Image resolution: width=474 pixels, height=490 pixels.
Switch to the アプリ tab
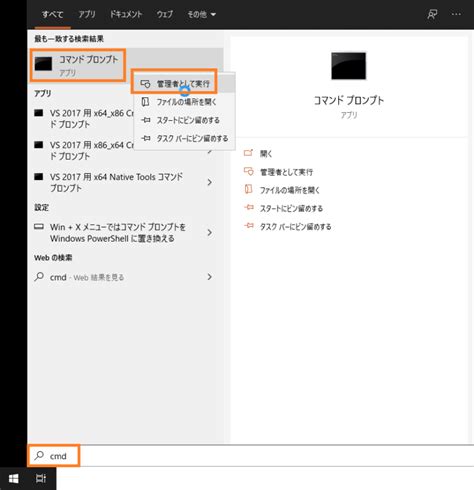87,14
